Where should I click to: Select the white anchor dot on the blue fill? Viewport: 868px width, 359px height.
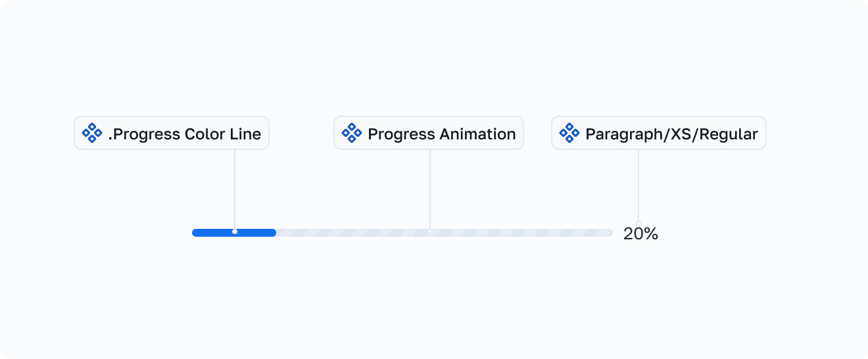tap(235, 231)
